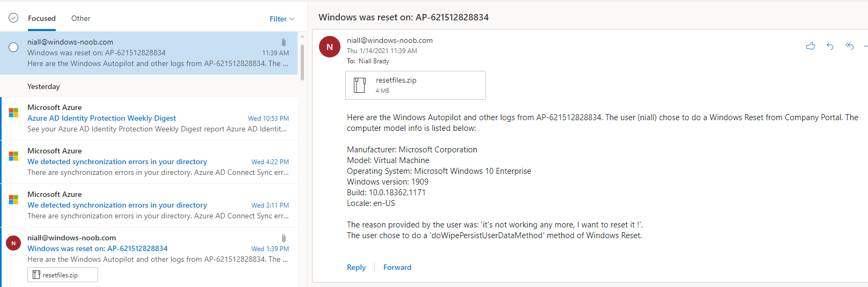Open the Filter dropdown
868x287 pixels.
point(282,19)
